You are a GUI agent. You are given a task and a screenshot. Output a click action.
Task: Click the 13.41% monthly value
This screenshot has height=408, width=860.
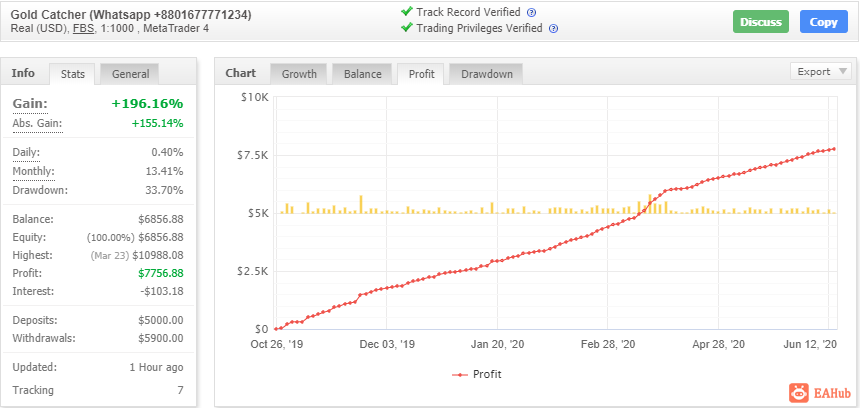pyautogui.click(x=165, y=172)
